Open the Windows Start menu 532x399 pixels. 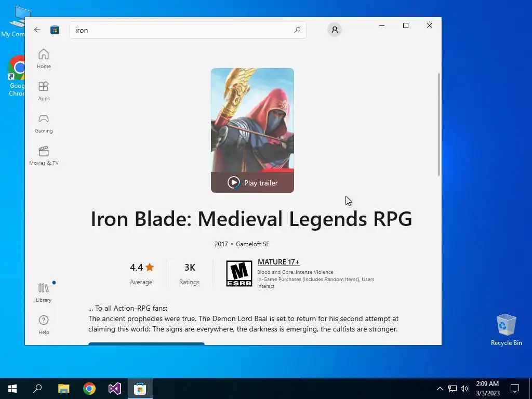[x=12, y=389]
